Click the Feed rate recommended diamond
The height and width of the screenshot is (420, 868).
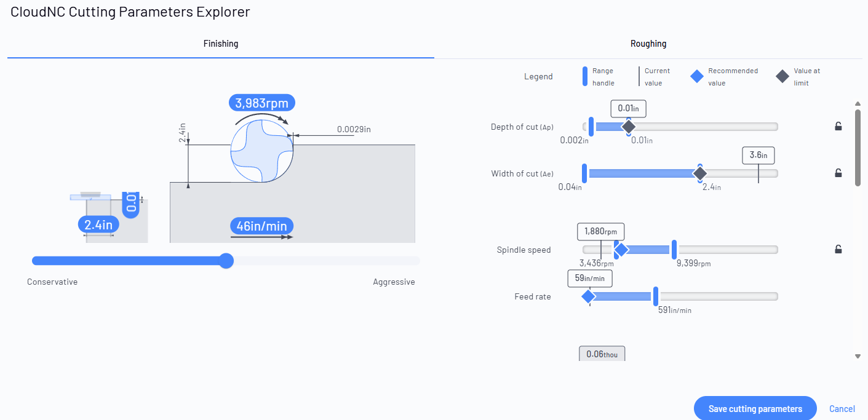588,296
